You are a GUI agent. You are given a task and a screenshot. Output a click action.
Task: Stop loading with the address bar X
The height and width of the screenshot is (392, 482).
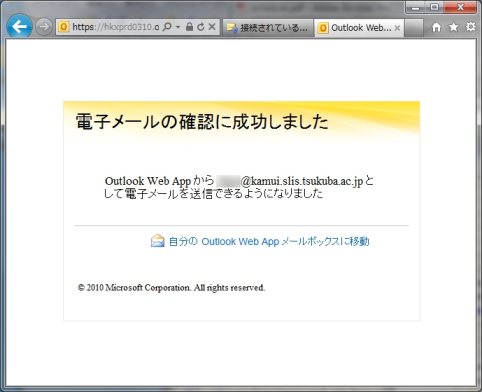click(x=212, y=27)
